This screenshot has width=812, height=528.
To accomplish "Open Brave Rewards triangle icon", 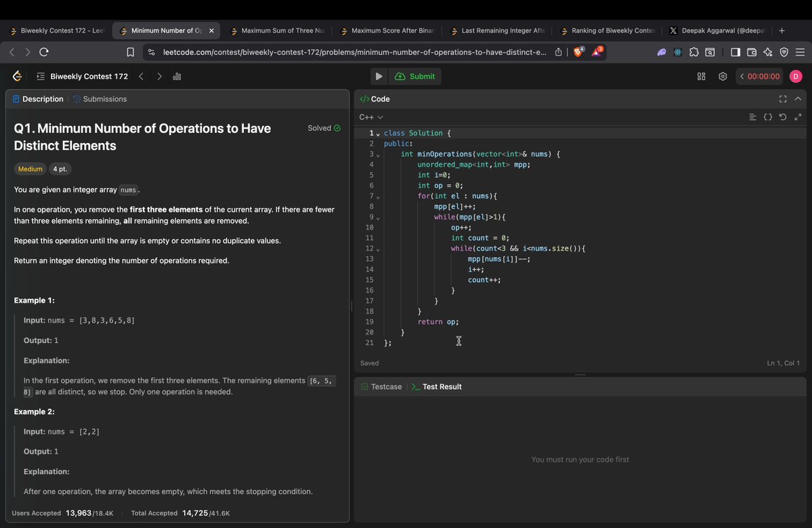I will [597, 52].
